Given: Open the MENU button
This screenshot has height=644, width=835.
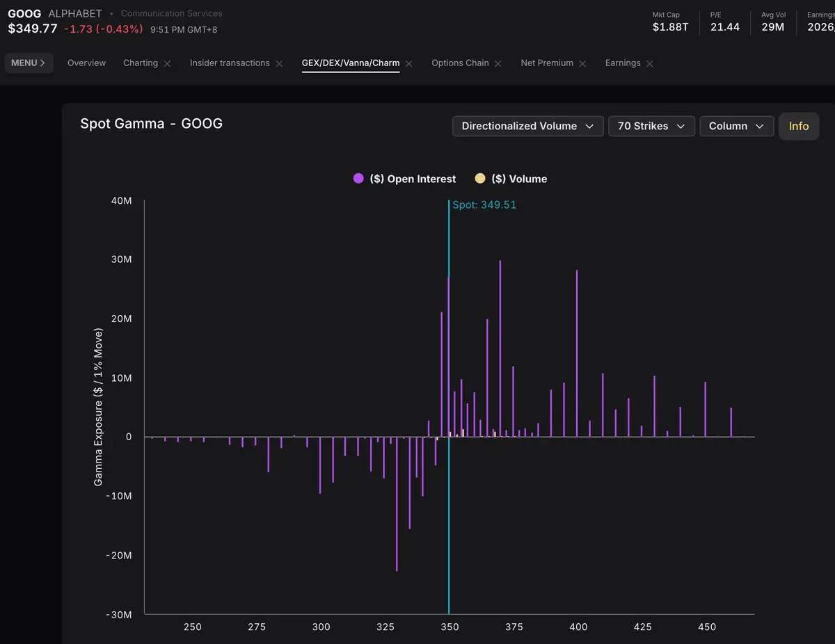Looking at the screenshot, I should click(29, 63).
